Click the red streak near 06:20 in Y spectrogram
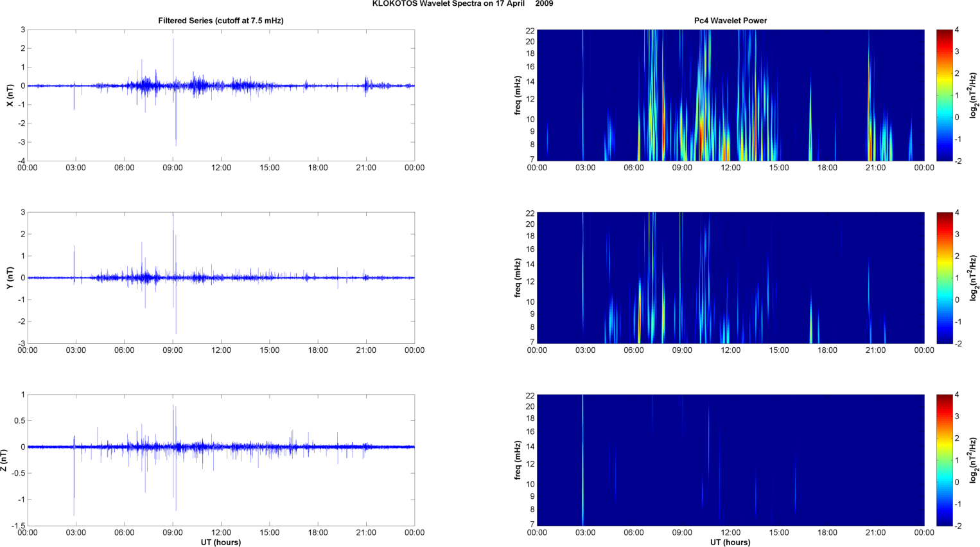980x547 pixels. 640,315
